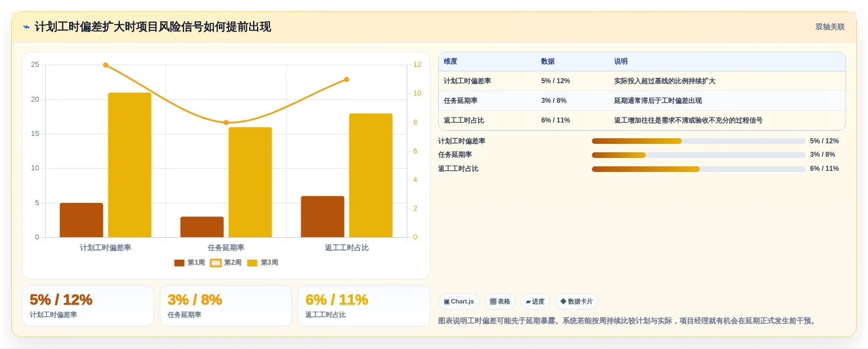
Task: Toggle the 第3周 legend item
Action: (263, 262)
